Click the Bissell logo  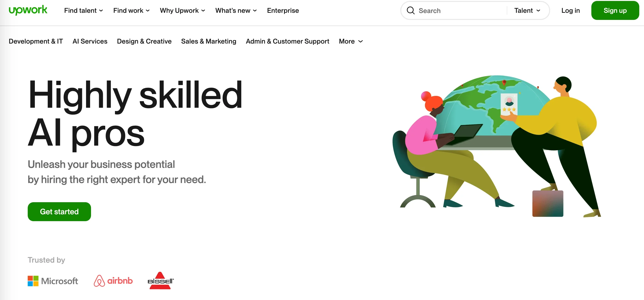160,281
